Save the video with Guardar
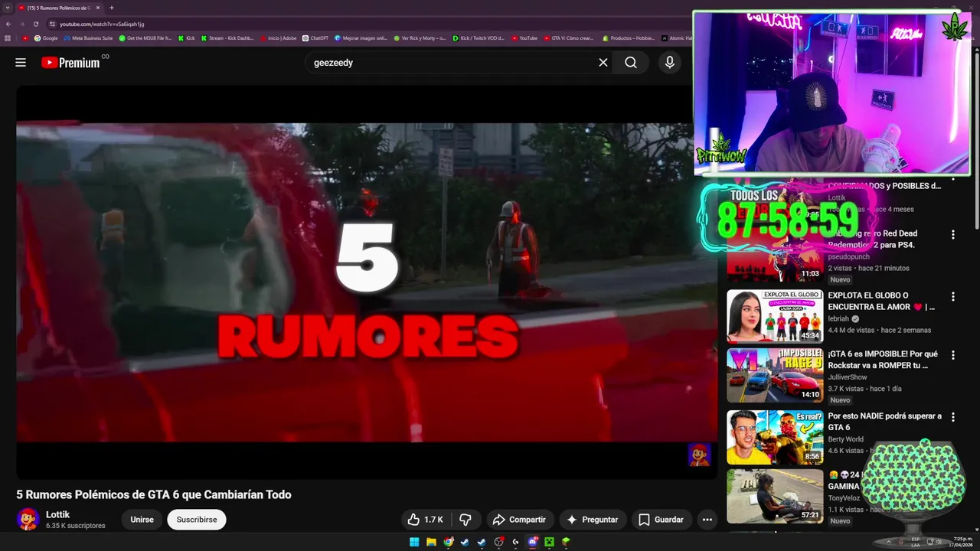The width and height of the screenshot is (980, 551). point(661,520)
